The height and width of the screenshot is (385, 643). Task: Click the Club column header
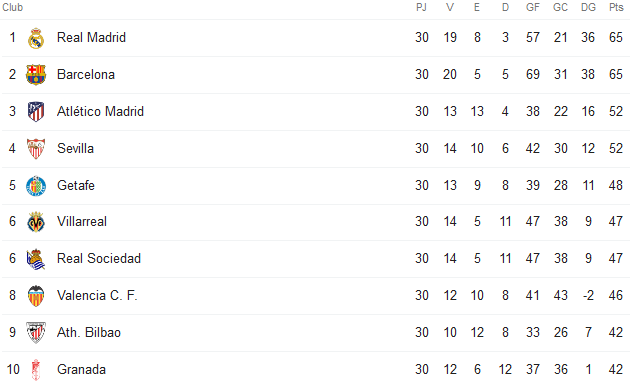point(13,7)
